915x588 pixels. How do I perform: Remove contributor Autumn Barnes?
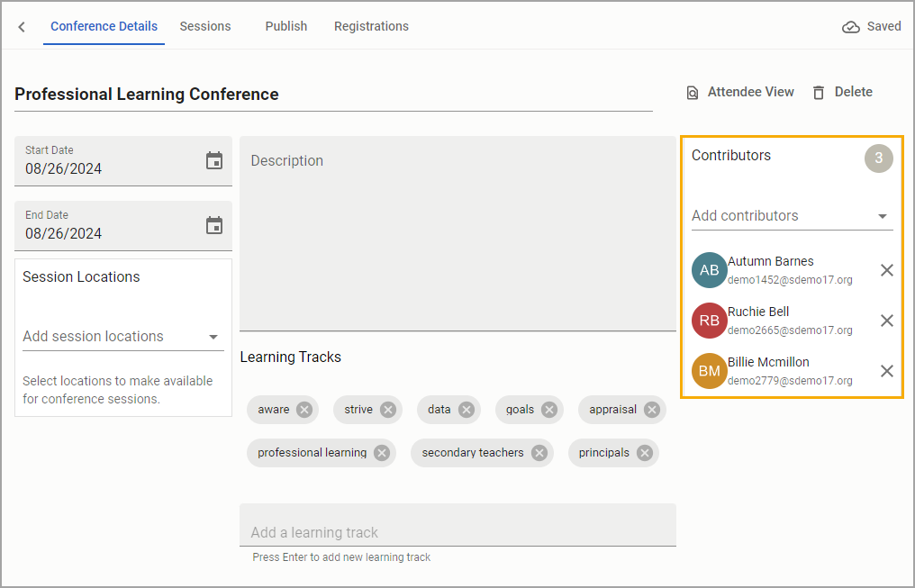pos(887,270)
